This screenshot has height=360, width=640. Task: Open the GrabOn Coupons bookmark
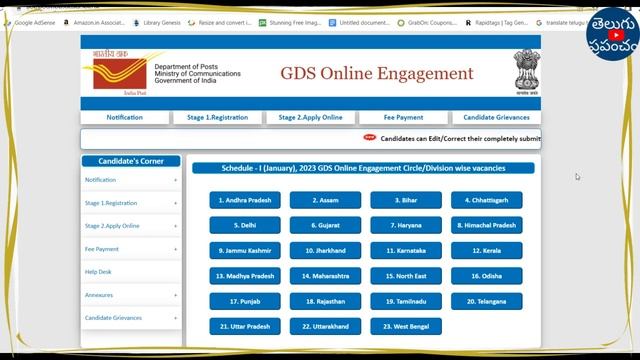coord(428,23)
